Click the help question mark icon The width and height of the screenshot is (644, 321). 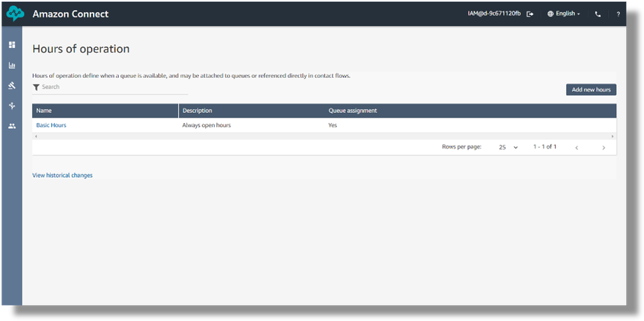[618, 14]
